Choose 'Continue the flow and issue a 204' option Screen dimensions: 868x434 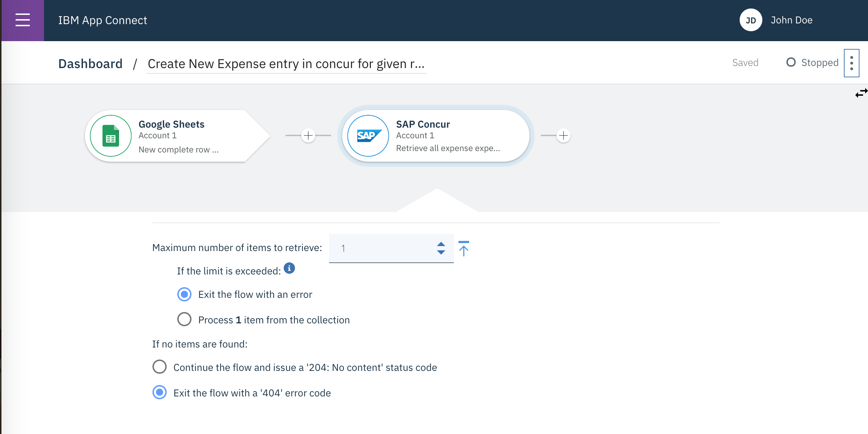[160, 367]
